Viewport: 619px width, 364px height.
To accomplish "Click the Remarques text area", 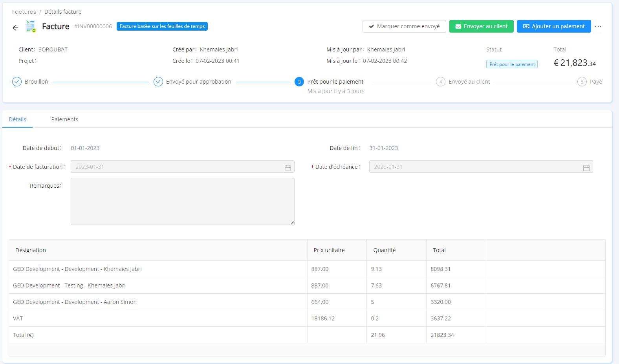I will [182, 201].
